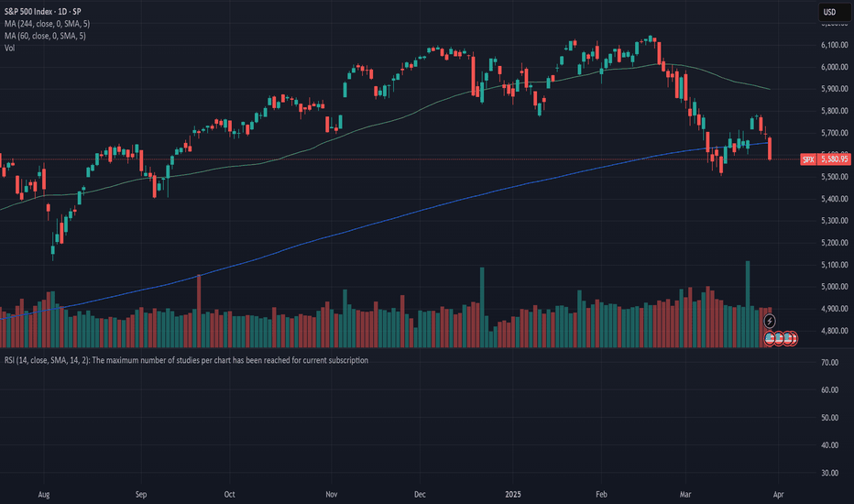Select the MA 60 indicator legend
This screenshot has width=854, height=504.
[x=45, y=36]
